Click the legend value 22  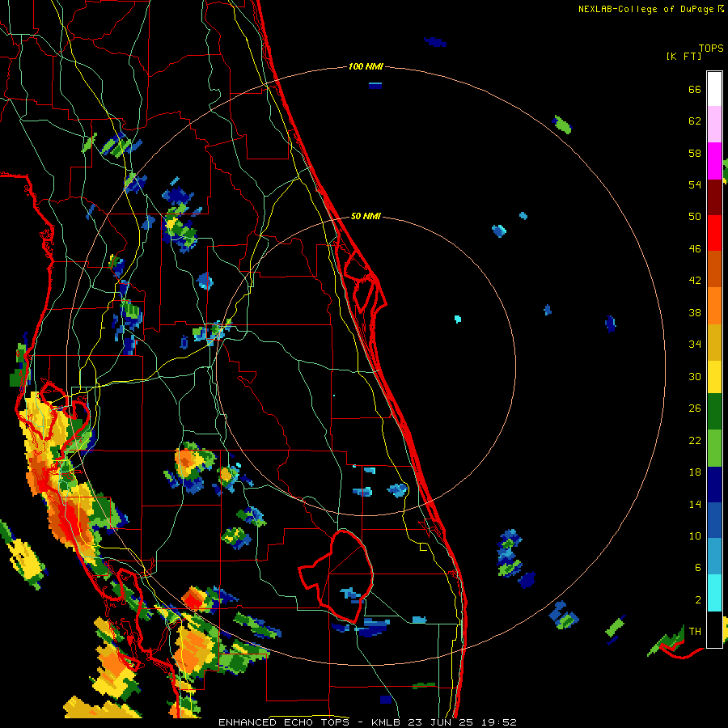695,440
